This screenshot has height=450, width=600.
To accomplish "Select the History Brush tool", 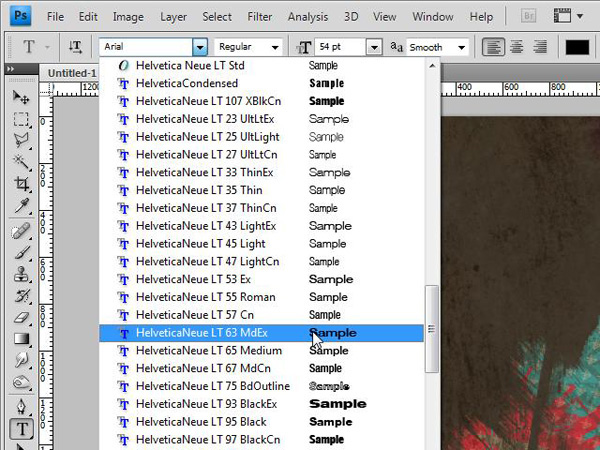I will 21,296.
